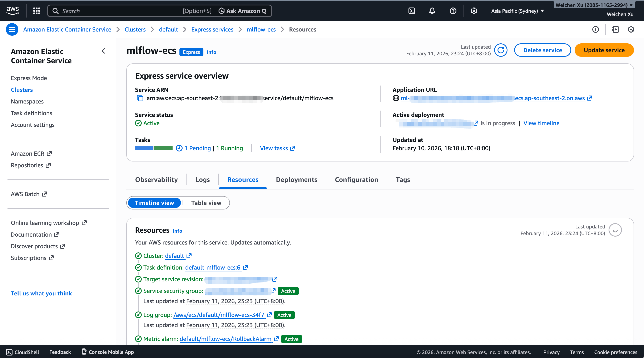Viewport: 644px width, 358px height.
Task: Launch the CloudShell terminal icon in the top bar
Action: [x=412, y=11]
